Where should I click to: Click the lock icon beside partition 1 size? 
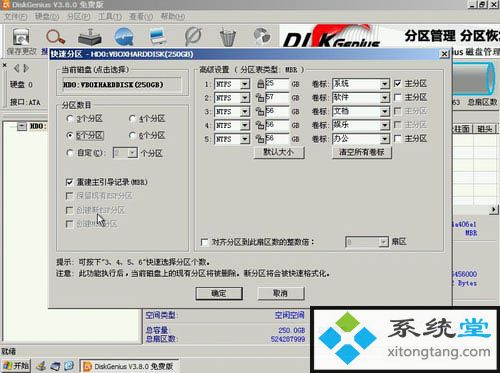260,84
